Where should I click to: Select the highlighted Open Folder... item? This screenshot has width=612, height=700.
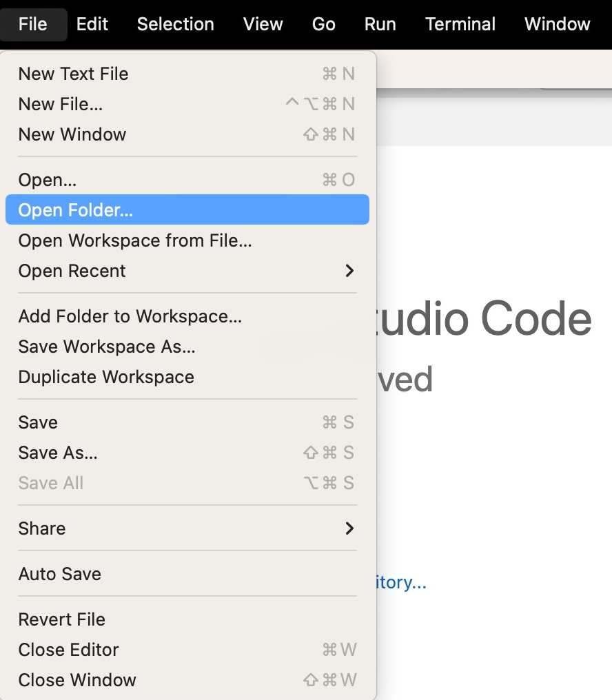click(76, 210)
